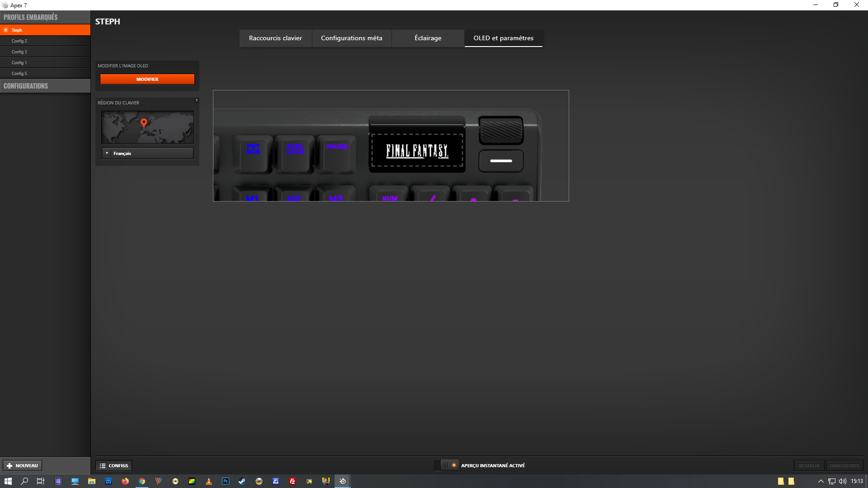Collapse the Profils embarqués section header
Image resolution: width=868 pixels, height=488 pixels.
pos(45,17)
